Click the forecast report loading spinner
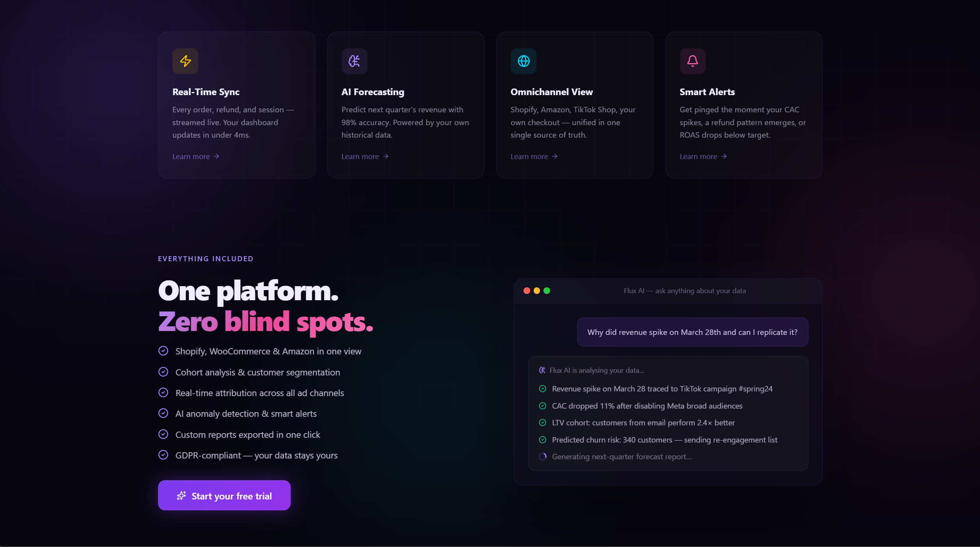This screenshot has width=980, height=547. coord(542,456)
